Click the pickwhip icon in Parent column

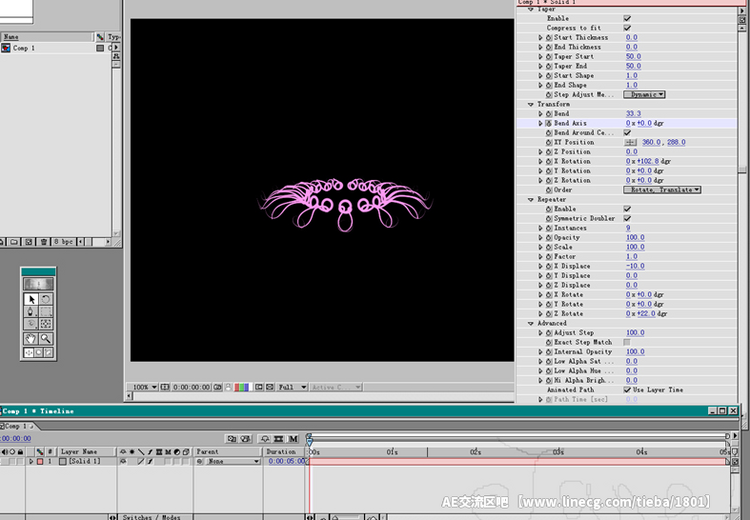pos(199,462)
